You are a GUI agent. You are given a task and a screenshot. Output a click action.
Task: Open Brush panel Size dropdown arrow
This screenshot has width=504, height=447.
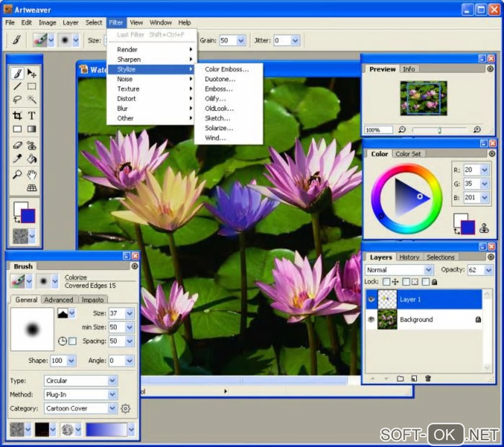point(129,313)
